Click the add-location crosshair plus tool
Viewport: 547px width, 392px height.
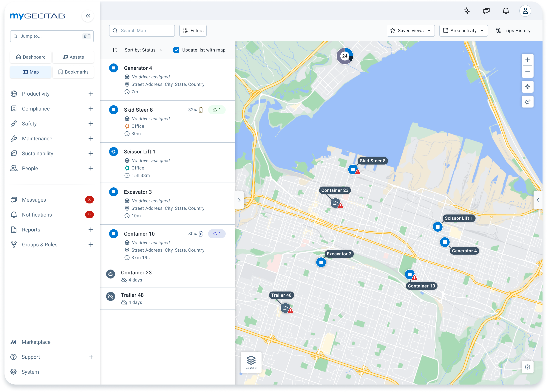tap(527, 102)
